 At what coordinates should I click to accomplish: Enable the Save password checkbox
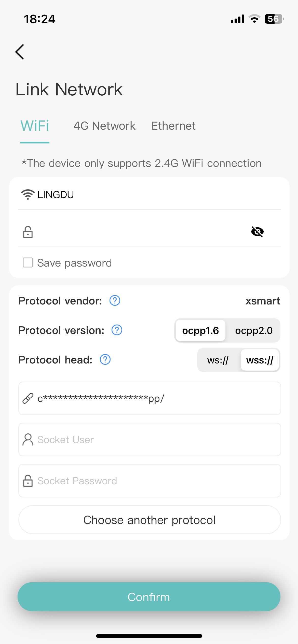tap(28, 263)
